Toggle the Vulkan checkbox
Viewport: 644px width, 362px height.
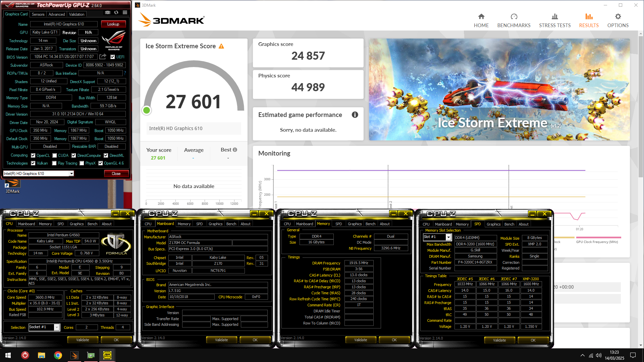click(x=33, y=163)
